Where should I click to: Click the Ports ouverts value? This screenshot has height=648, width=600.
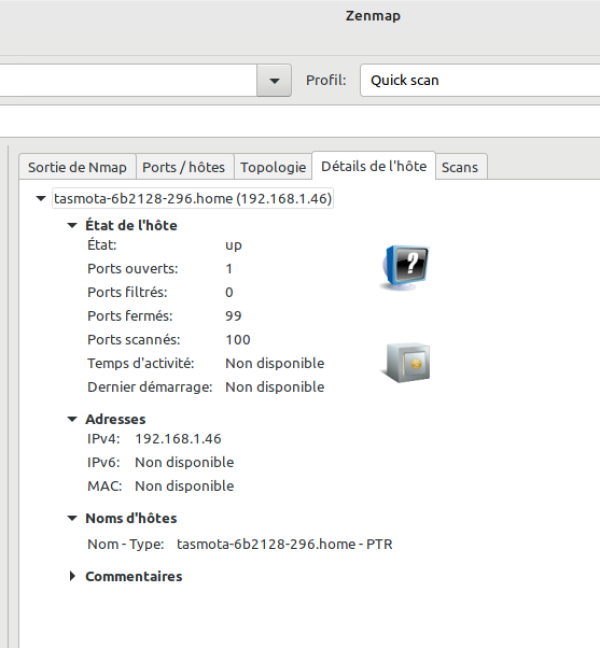[x=229, y=268]
